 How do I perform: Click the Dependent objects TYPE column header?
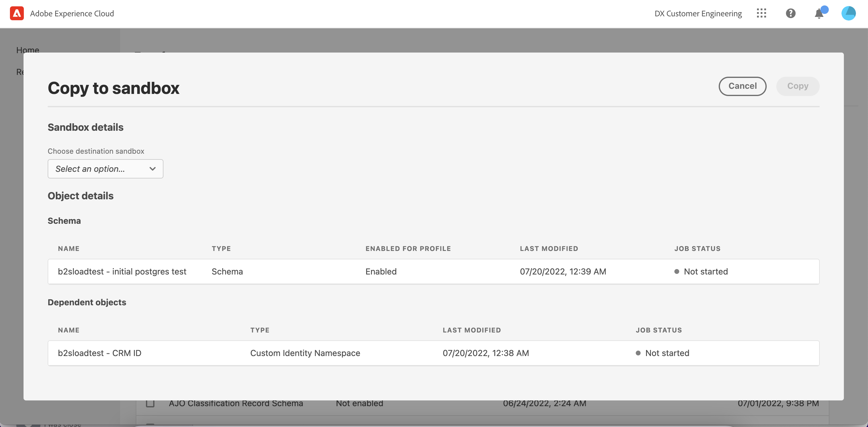coord(260,330)
